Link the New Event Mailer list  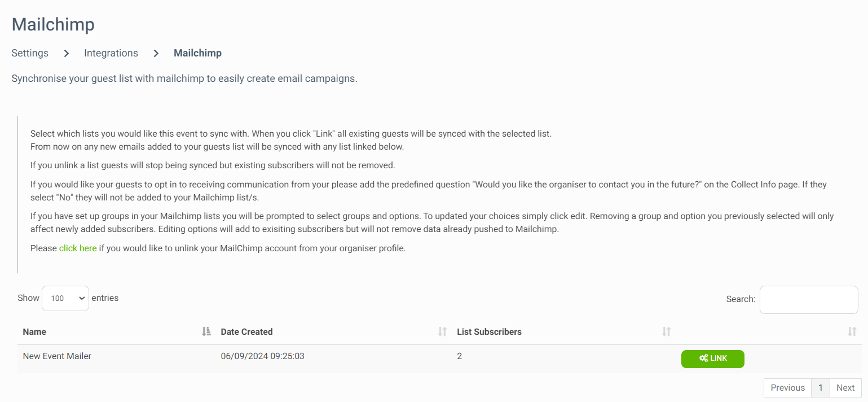click(x=713, y=359)
